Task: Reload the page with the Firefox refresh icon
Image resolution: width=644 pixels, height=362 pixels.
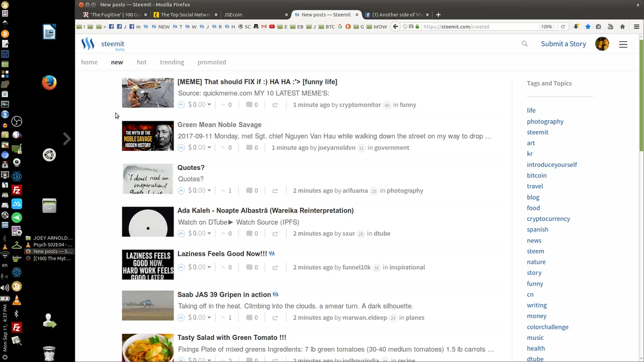Action: click(562, 27)
